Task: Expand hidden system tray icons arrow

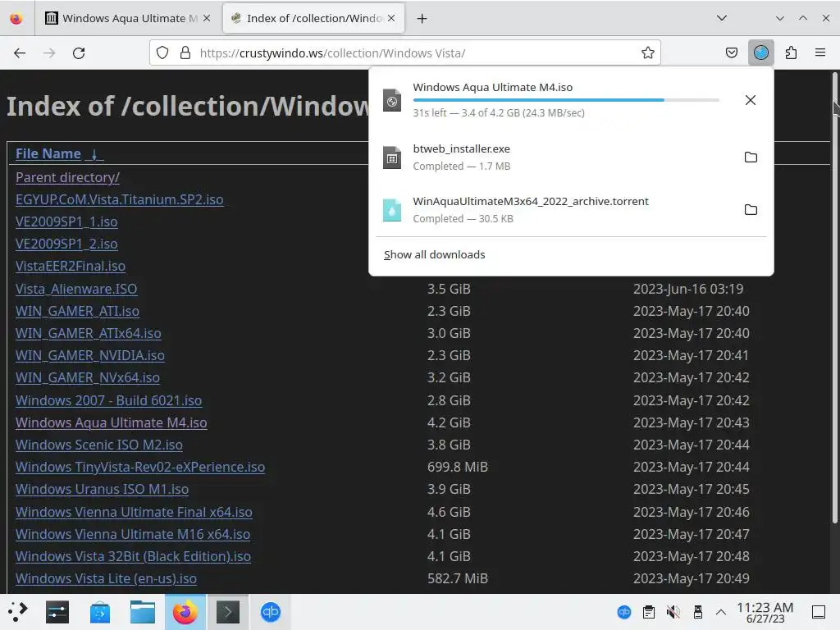Action: point(721,612)
